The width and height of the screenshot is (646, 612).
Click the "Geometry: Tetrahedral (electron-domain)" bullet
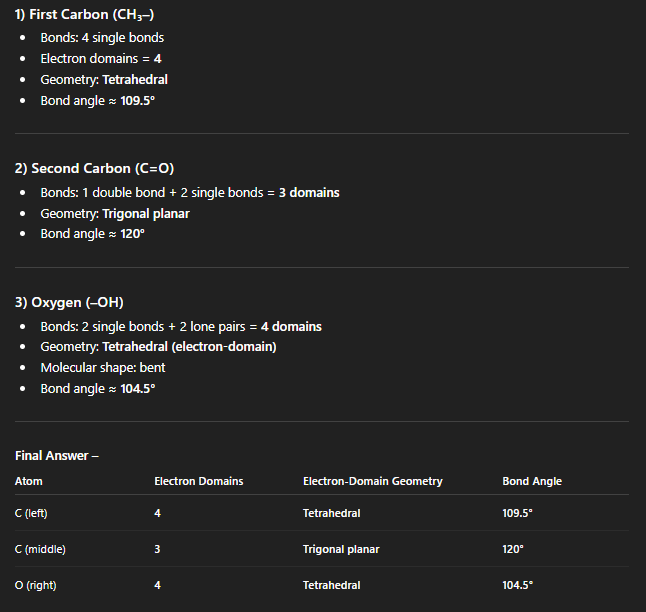click(x=158, y=347)
